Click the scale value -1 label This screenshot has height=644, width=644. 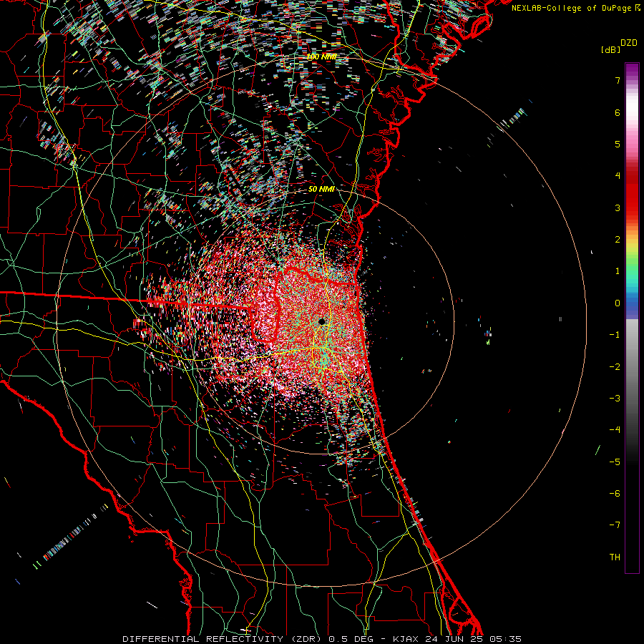point(615,335)
